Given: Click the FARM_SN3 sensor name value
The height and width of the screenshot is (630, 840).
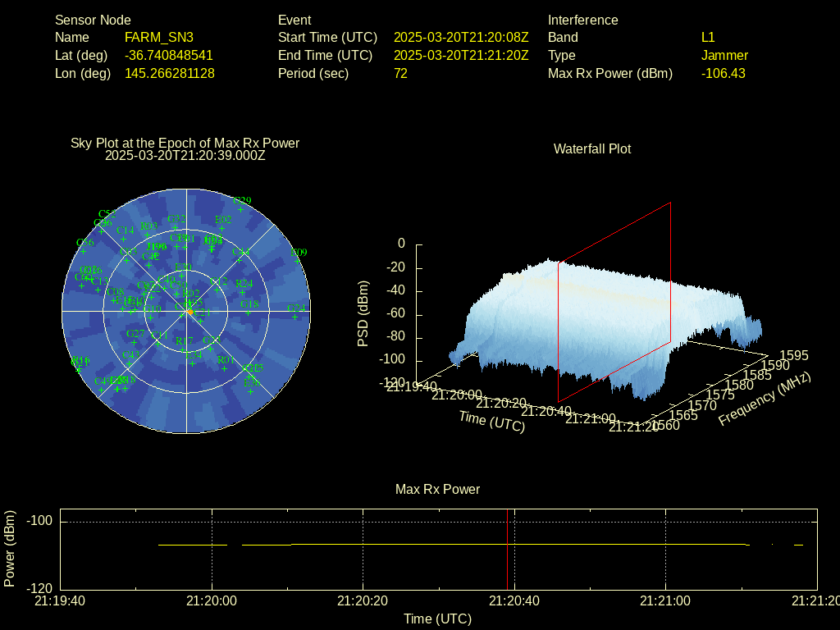Looking at the screenshot, I should (x=158, y=37).
